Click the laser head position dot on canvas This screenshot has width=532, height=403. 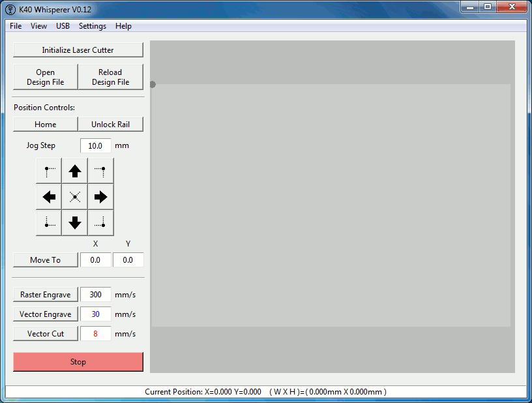153,84
